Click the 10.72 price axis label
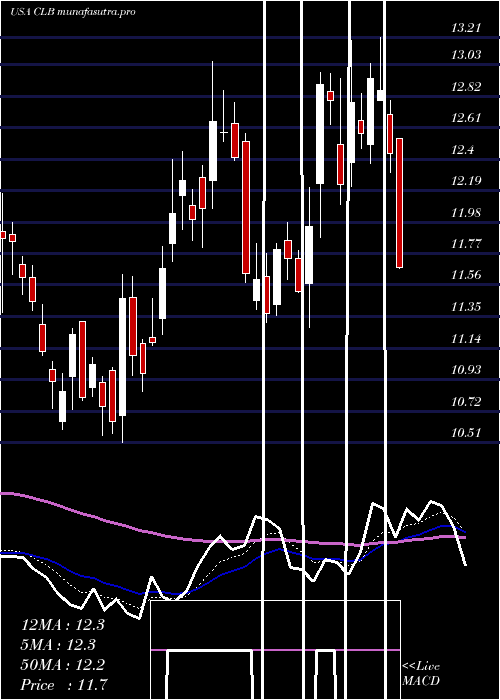This screenshot has height=700, width=500. point(466,401)
